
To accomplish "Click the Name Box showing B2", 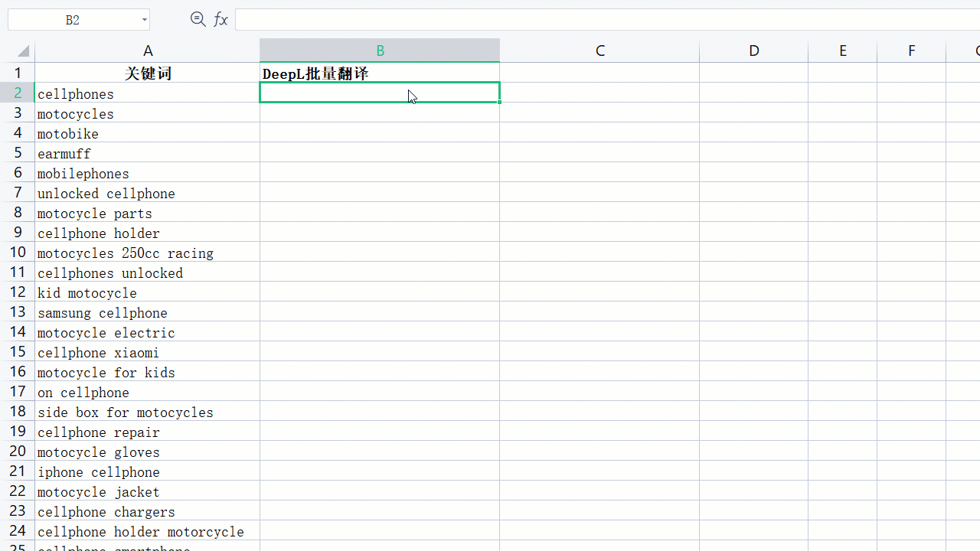I will click(x=73, y=20).
